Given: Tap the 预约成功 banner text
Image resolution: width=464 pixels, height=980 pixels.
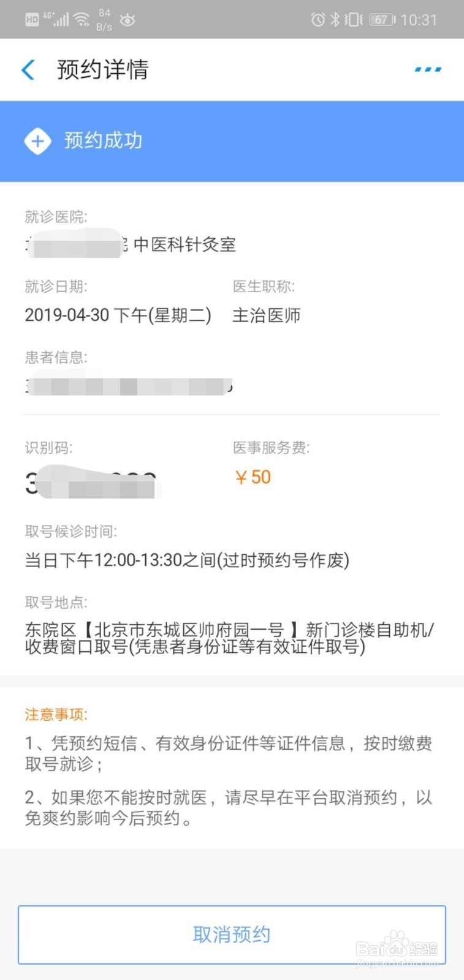Looking at the screenshot, I should tap(103, 141).
